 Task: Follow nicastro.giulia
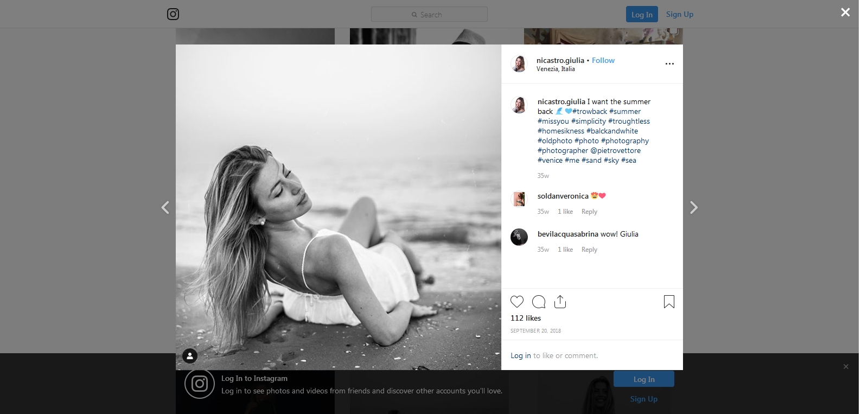coord(603,60)
